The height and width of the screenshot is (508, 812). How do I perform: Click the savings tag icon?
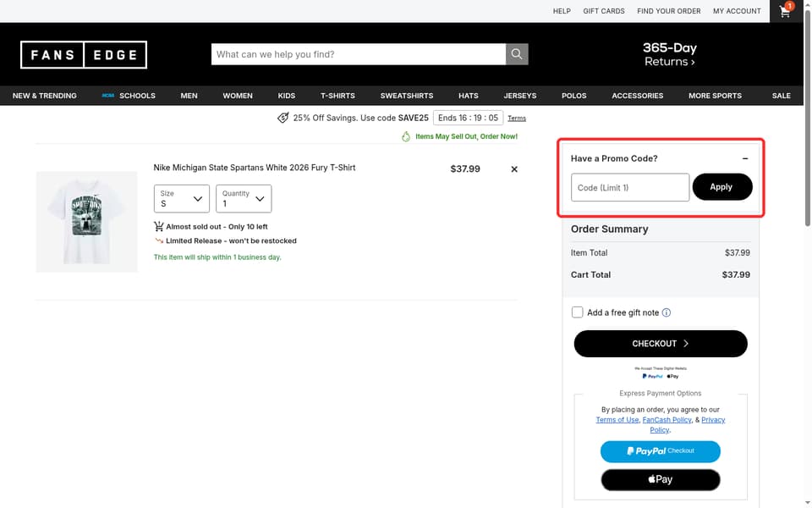coord(283,118)
